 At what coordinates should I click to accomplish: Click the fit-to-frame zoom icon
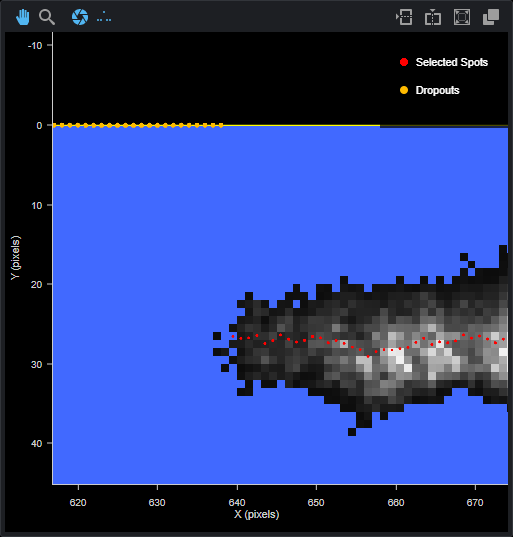coord(462,17)
